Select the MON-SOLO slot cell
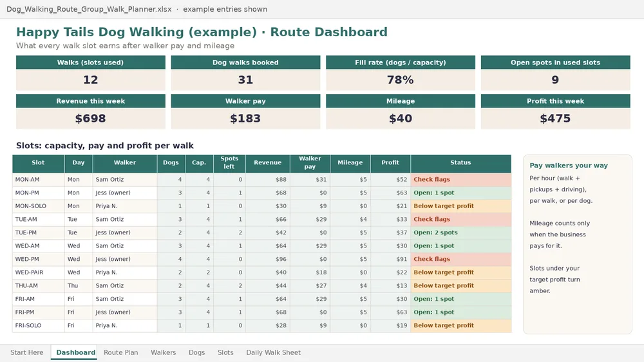 (x=38, y=206)
